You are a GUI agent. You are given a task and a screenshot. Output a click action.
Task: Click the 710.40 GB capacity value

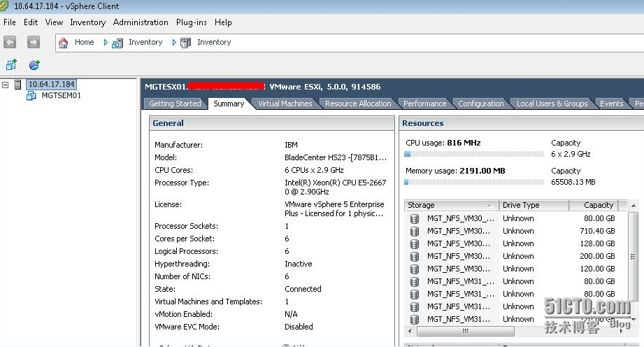coord(597,231)
